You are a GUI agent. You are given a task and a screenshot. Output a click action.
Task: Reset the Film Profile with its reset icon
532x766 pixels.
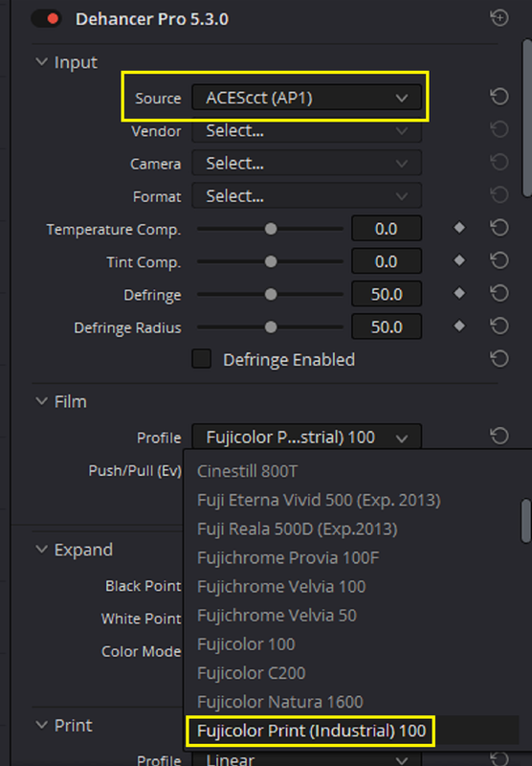click(x=499, y=437)
